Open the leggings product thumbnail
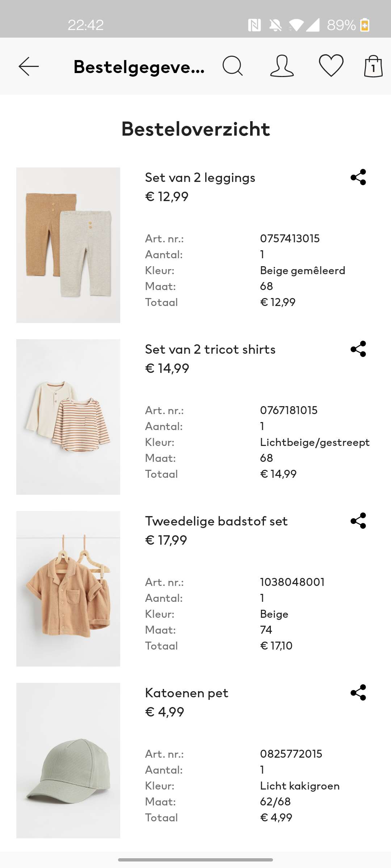 coord(68,245)
